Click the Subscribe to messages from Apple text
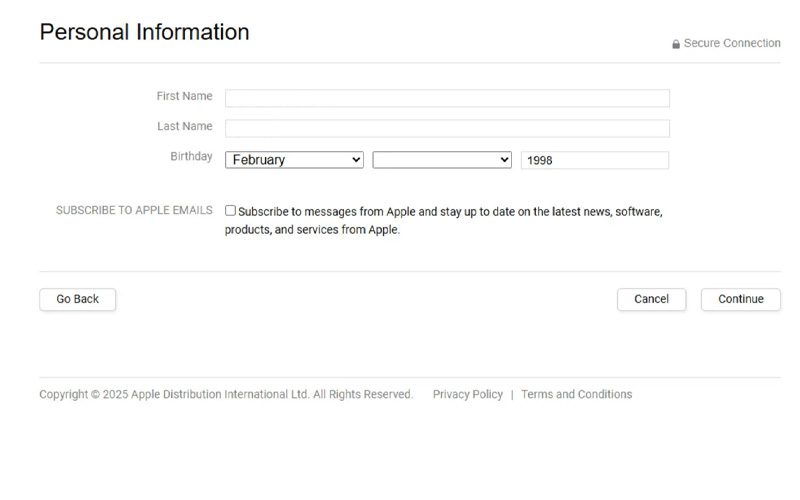 click(443, 220)
